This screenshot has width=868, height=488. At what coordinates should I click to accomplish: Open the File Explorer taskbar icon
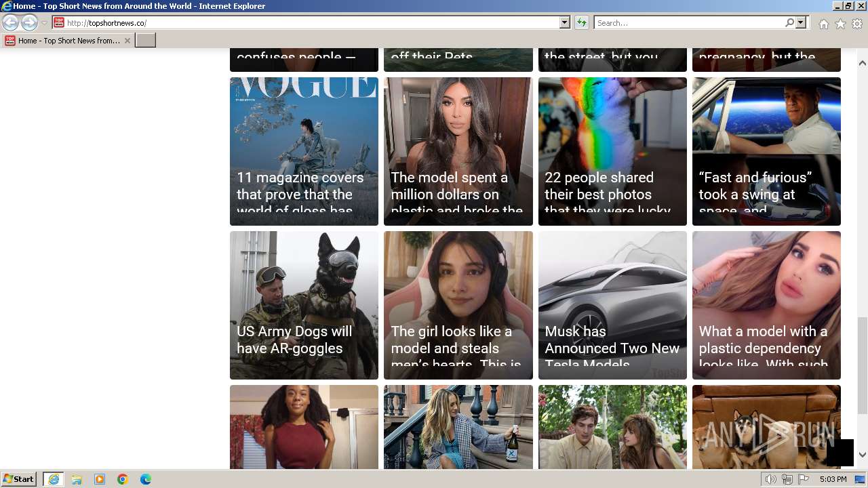pyautogui.click(x=77, y=479)
